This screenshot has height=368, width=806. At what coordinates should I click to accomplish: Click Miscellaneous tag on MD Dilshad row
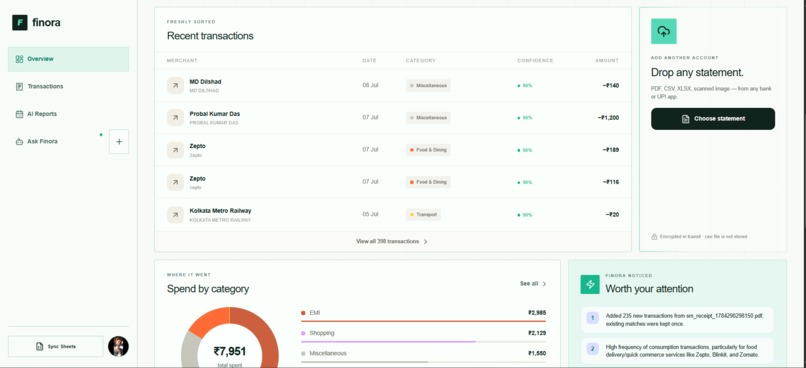[x=428, y=85]
